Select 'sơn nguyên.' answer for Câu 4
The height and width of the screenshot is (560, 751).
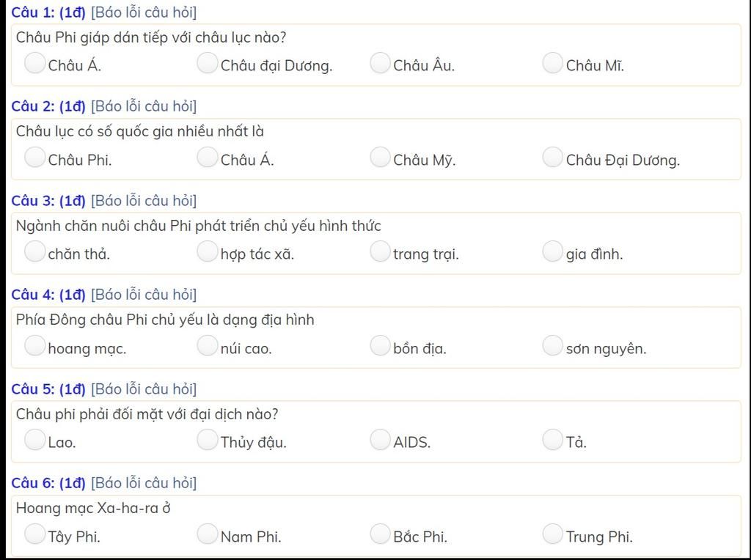(x=552, y=345)
